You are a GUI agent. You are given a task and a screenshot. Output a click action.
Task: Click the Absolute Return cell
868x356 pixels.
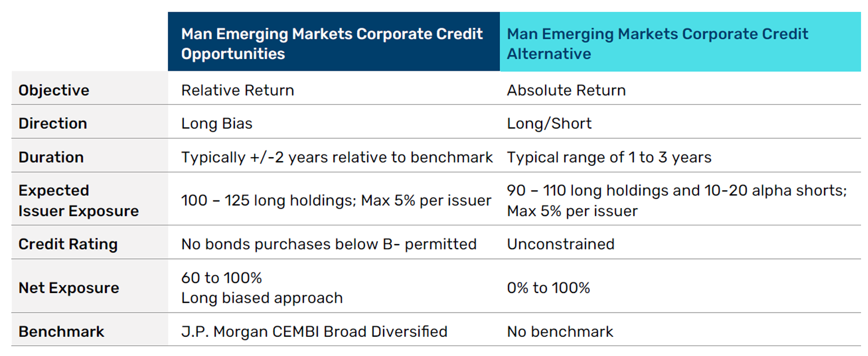[x=566, y=91]
